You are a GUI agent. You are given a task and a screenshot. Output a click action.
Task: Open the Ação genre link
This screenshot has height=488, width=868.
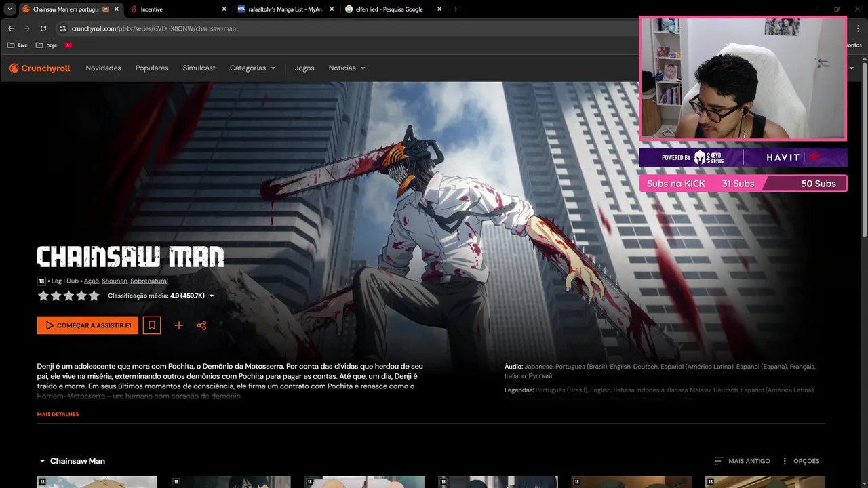coord(92,281)
